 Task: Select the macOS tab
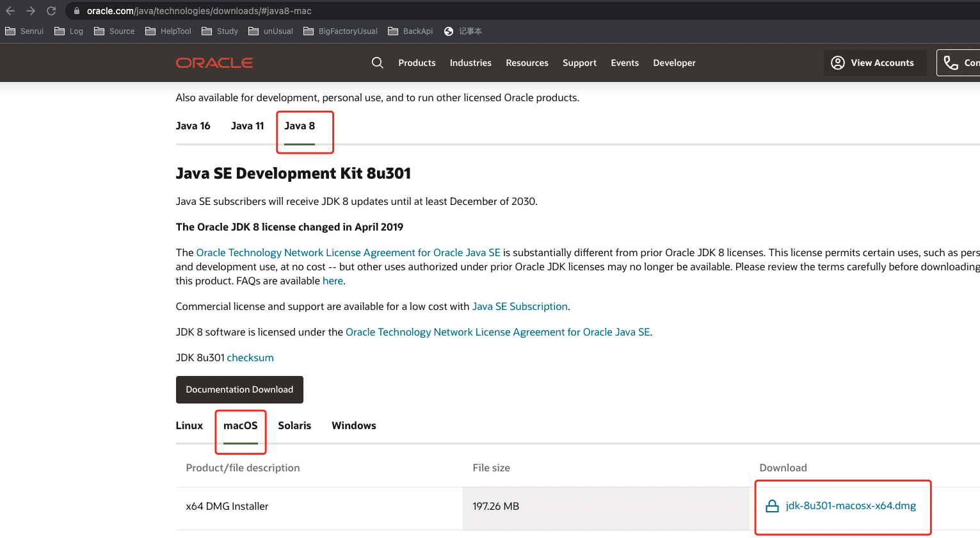240,425
